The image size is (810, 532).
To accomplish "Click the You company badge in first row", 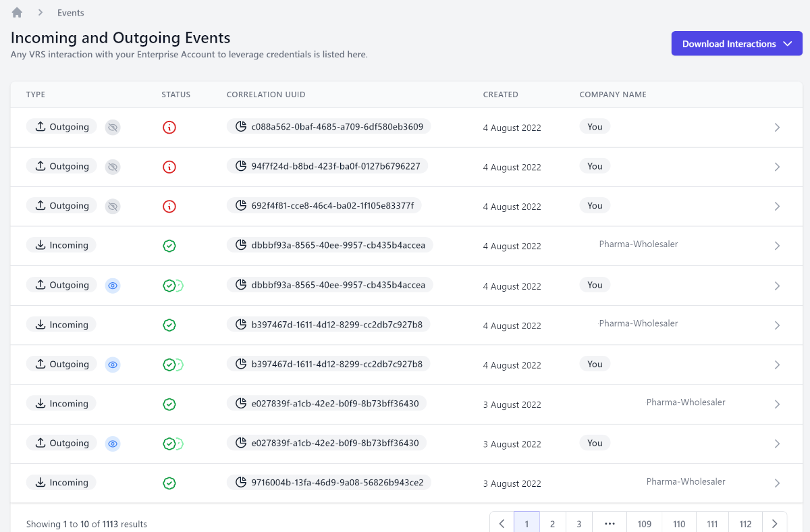I will click(595, 127).
